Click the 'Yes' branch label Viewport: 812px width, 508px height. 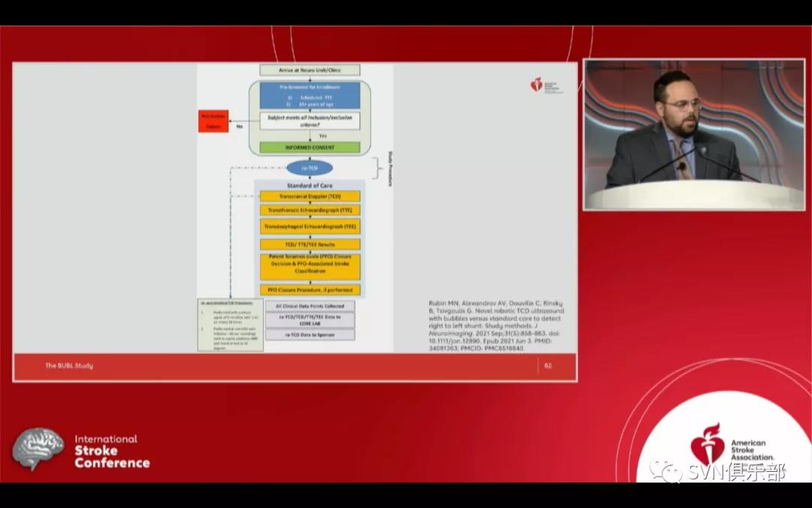click(x=323, y=135)
